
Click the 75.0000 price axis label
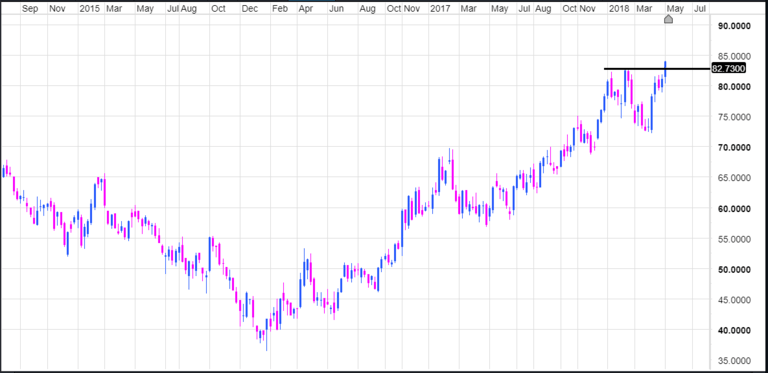click(x=734, y=117)
